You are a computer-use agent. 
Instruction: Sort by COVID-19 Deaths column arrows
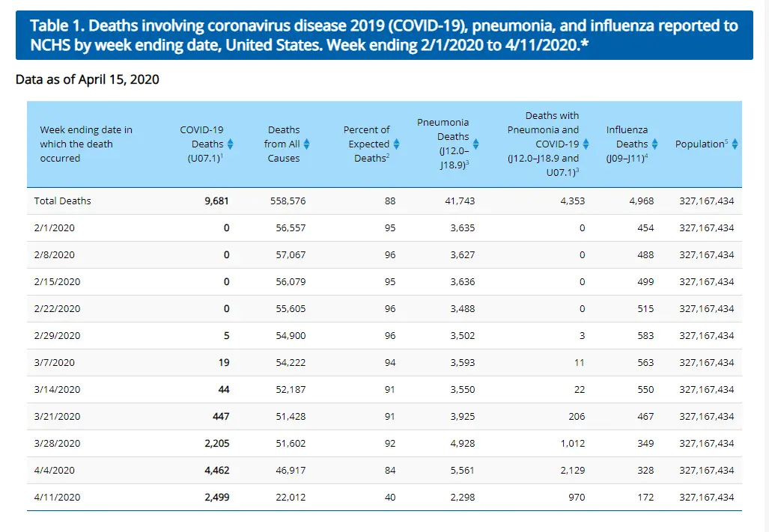point(231,144)
